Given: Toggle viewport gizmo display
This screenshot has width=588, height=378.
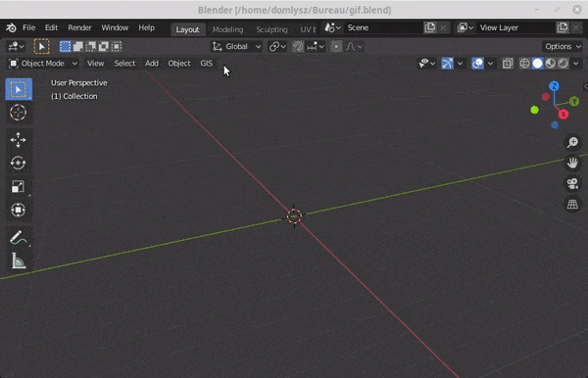Looking at the screenshot, I should pos(448,64).
